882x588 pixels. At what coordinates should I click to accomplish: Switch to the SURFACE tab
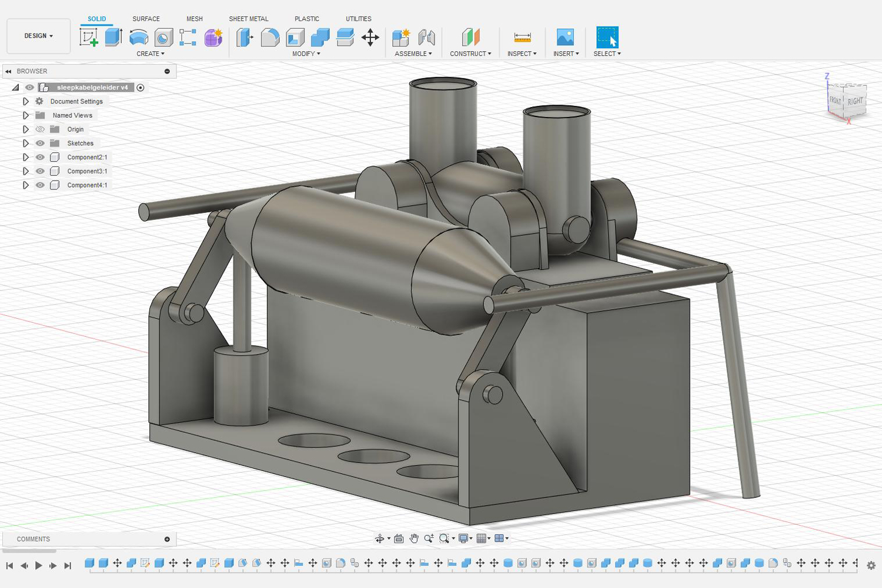pyautogui.click(x=146, y=19)
